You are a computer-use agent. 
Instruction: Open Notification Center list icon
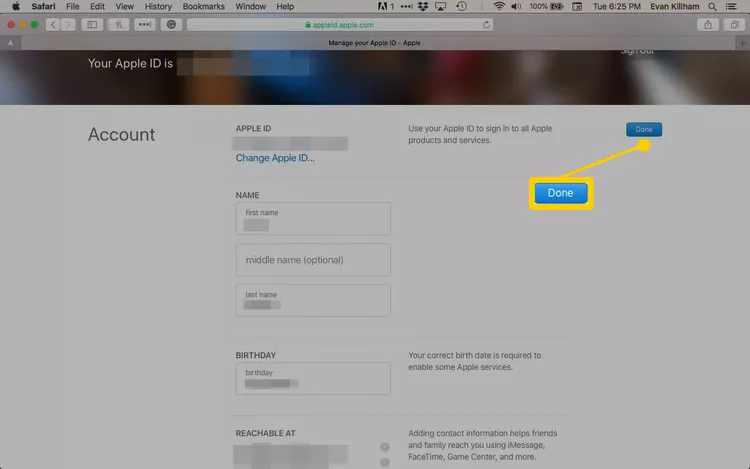pos(731,6)
